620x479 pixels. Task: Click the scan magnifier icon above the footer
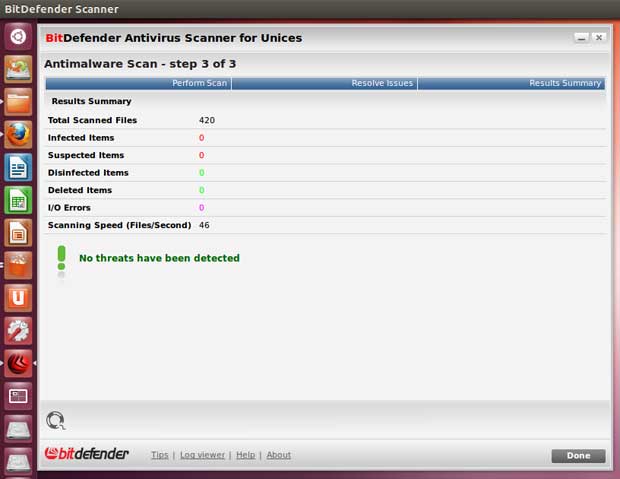point(56,420)
